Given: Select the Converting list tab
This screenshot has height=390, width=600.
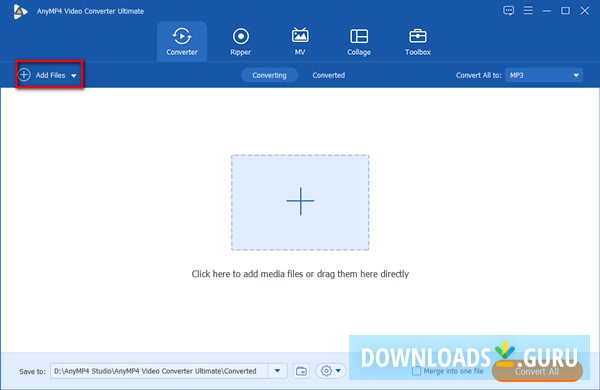Looking at the screenshot, I should point(269,75).
